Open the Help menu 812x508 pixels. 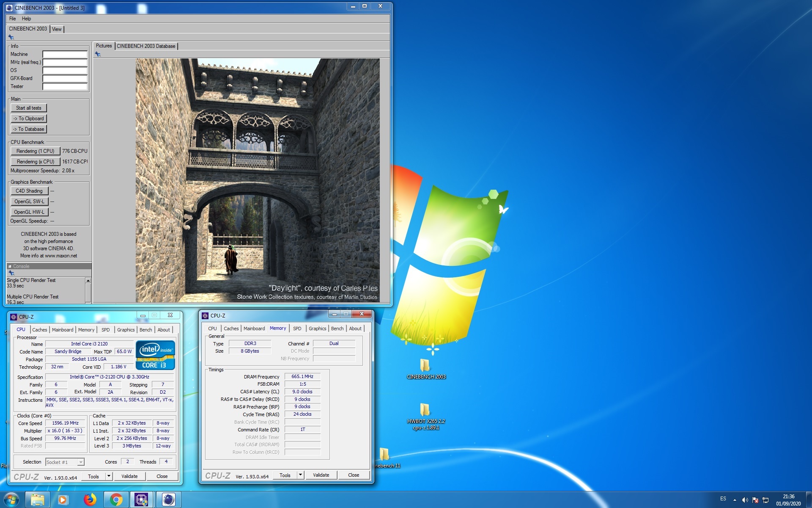(x=26, y=19)
